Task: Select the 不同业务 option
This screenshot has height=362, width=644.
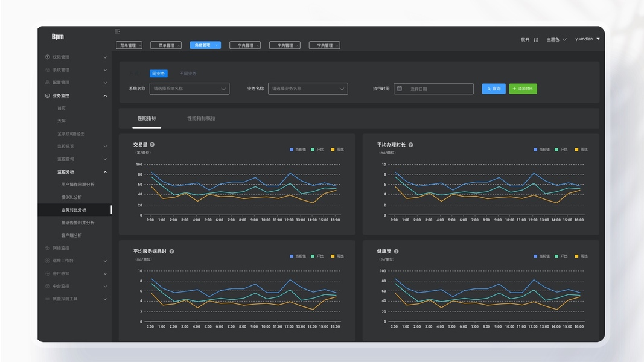Action: 188,74
